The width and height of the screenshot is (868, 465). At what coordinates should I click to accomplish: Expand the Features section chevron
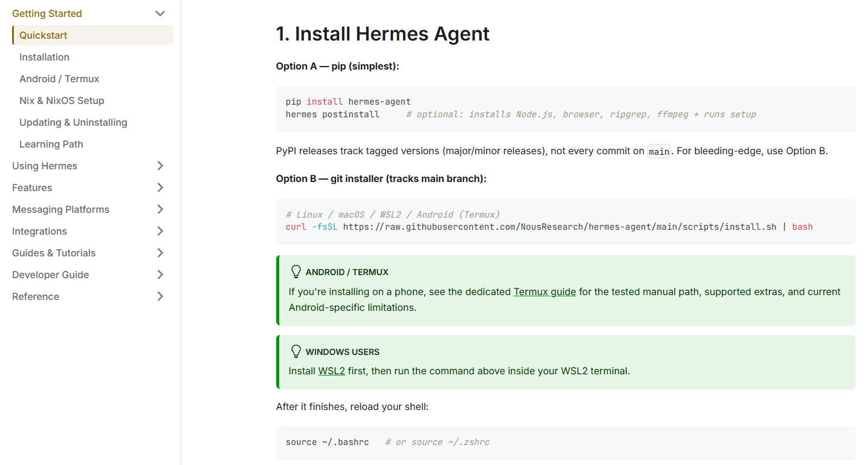[160, 187]
